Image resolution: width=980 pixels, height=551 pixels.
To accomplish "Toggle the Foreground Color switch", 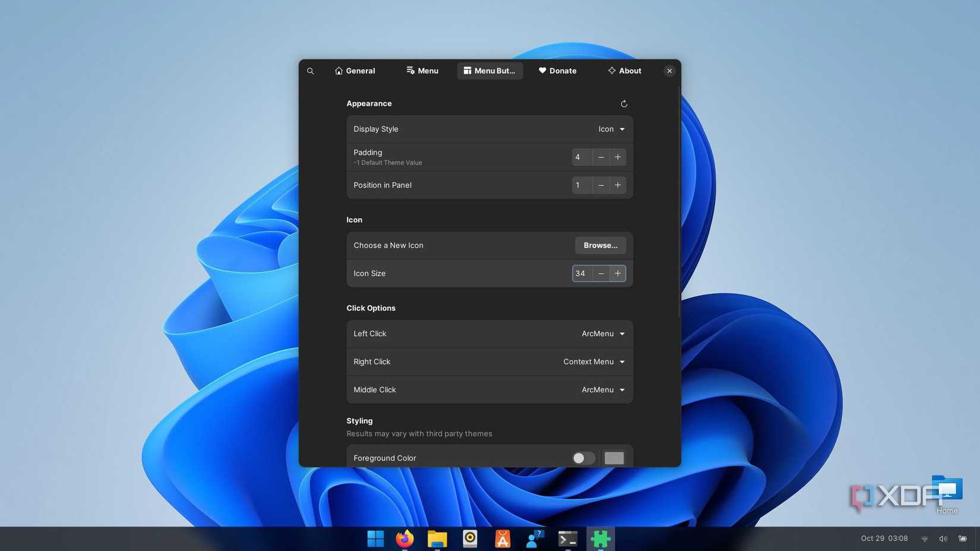I will pyautogui.click(x=583, y=458).
